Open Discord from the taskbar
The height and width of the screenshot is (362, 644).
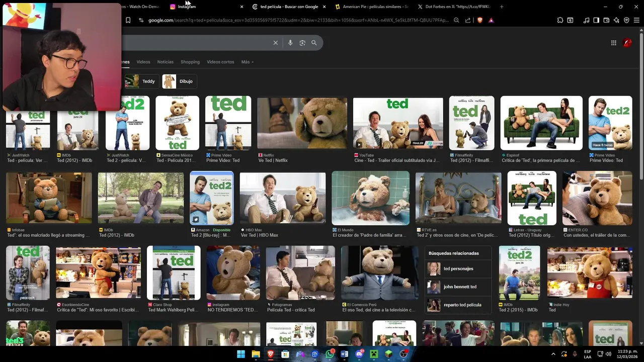click(359, 354)
